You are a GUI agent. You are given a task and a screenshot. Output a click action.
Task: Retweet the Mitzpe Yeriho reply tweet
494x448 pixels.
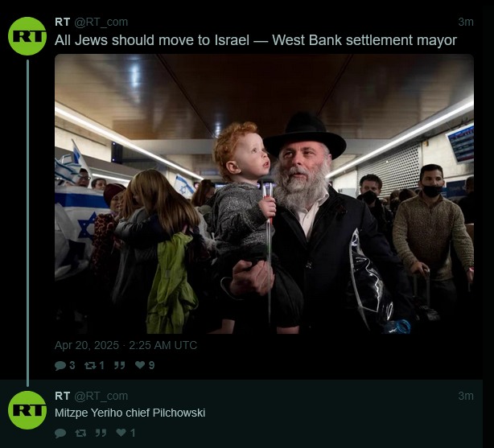coord(80,434)
